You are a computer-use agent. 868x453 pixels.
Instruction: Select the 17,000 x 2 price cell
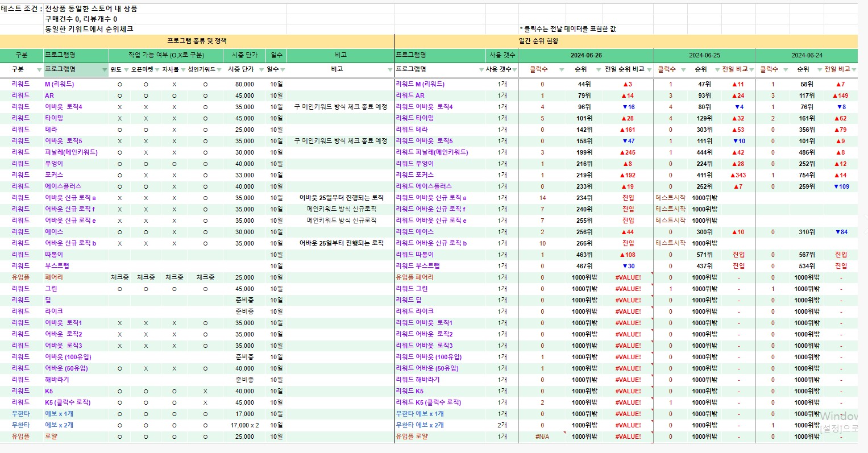244,425
